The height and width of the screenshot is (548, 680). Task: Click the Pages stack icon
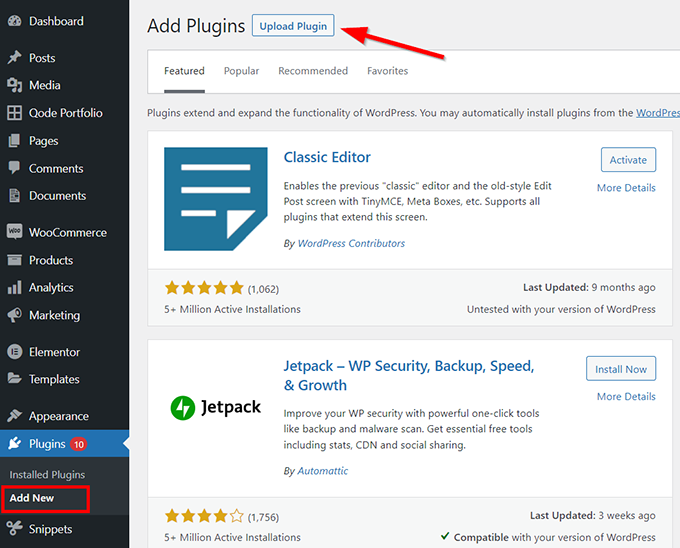[x=14, y=140]
